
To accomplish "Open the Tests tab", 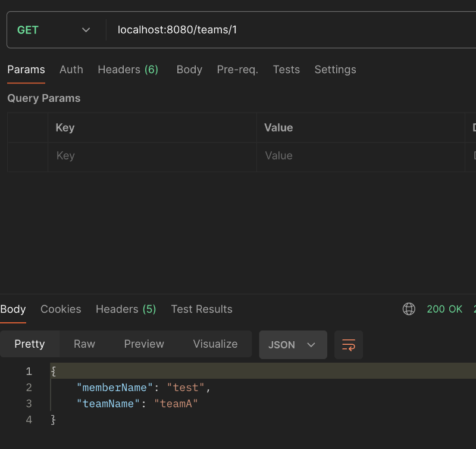I will click(x=286, y=70).
